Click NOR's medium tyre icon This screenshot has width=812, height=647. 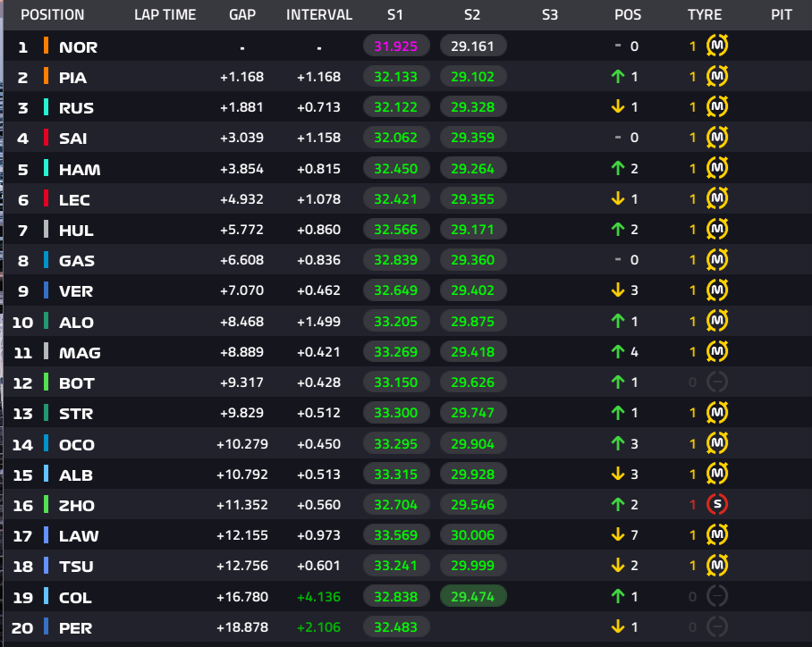[717, 46]
